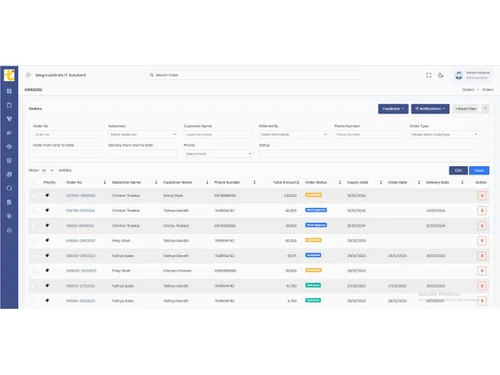Click the priority flag in the Dhiraj Shah row
Image resolution: width=500 pixels, height=375 pixels.
tap(47, 195)
